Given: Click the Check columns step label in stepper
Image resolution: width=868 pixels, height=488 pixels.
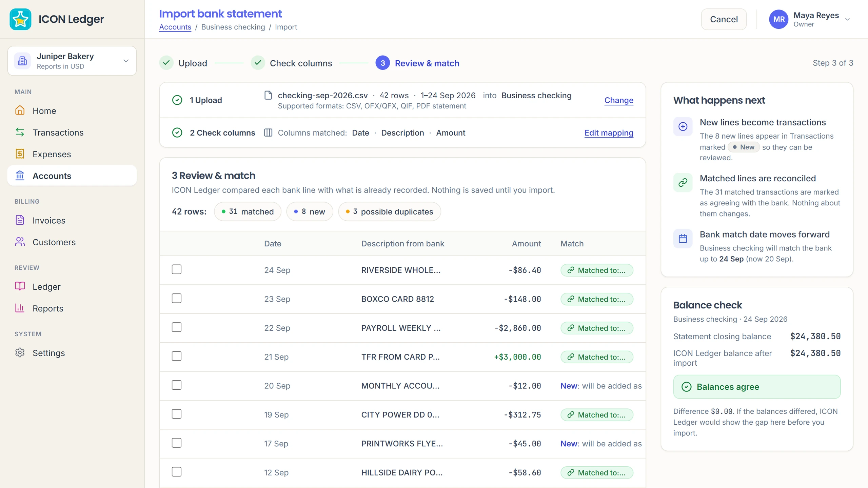Looking at the screenshot, I should pos(301,63).
